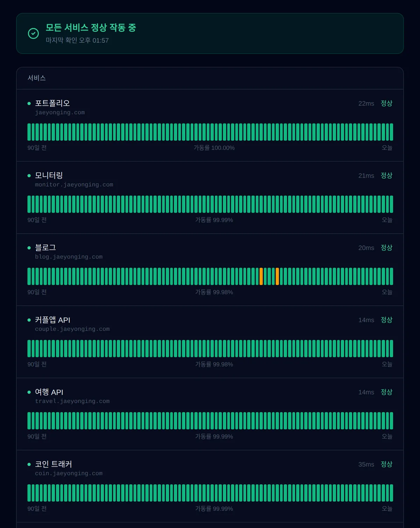Viewport: 420px width, 528px height.
Task: Select the 여행 API service name
Action: point(49,392)
